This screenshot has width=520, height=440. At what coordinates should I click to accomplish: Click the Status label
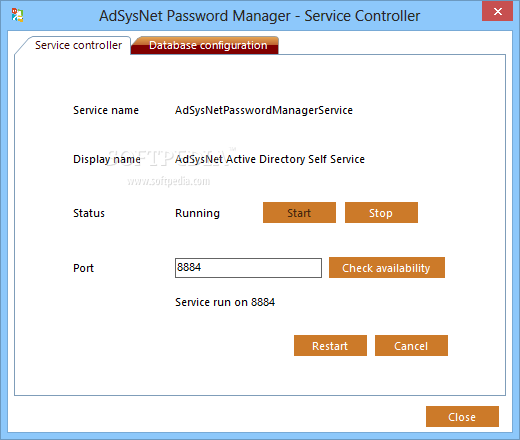[89, 213]
